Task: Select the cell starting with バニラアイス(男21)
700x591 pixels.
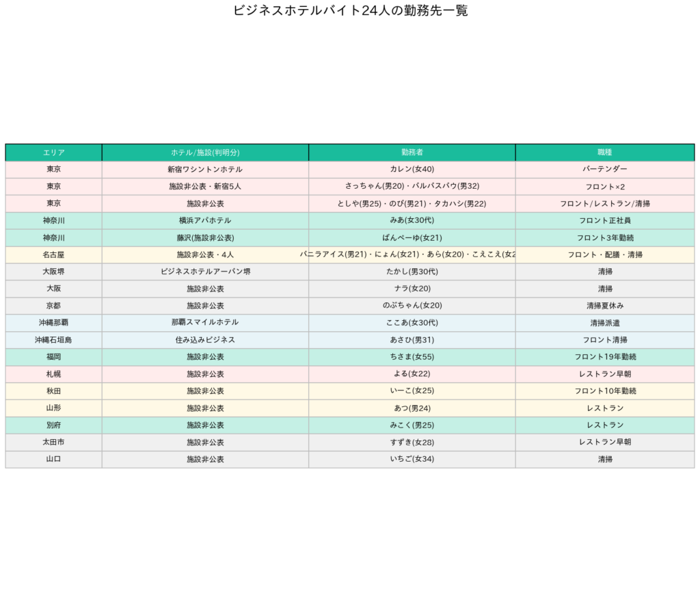Action: point(412,254)
